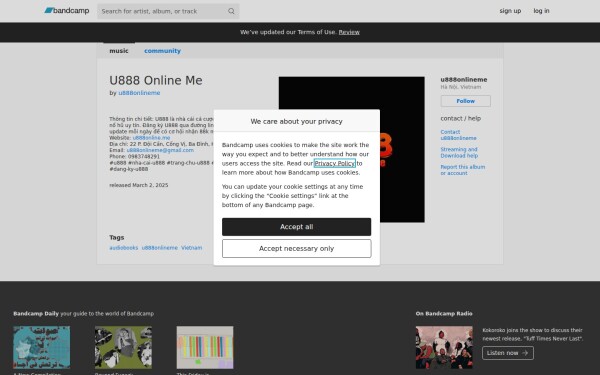Open the u888onlineme tag
The image size is (600, 375).
click(x=160, y=248)
